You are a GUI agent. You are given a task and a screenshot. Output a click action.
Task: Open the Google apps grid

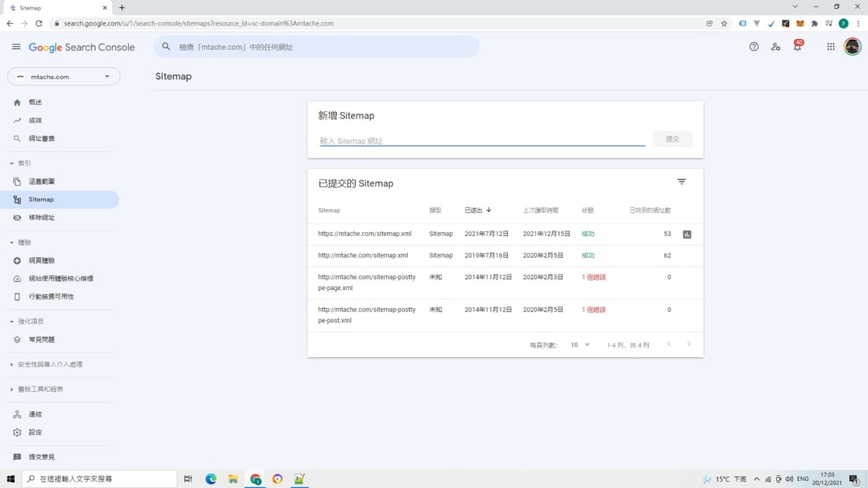(830, 47)
